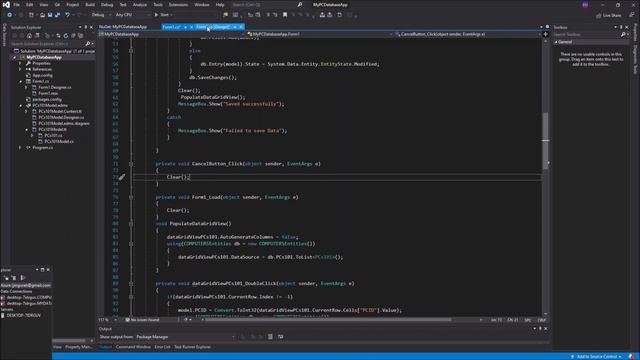Open the File menu

[16, 5]
